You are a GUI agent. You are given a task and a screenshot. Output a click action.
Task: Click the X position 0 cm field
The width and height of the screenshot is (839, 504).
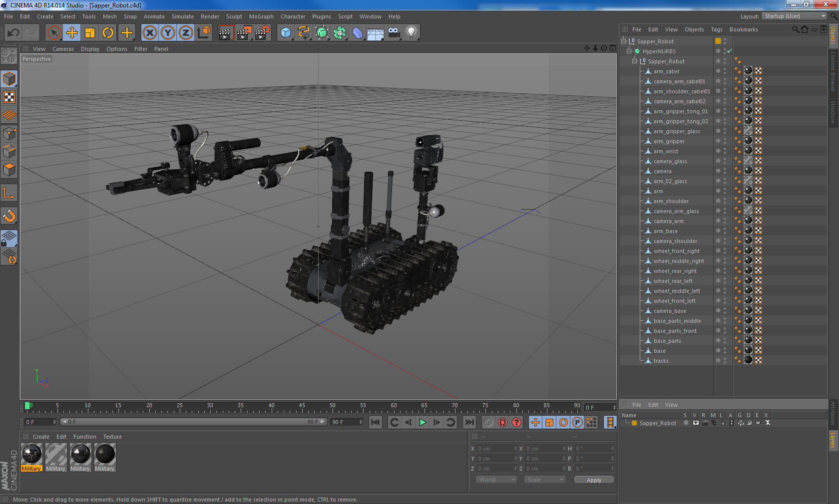point(497,449)
